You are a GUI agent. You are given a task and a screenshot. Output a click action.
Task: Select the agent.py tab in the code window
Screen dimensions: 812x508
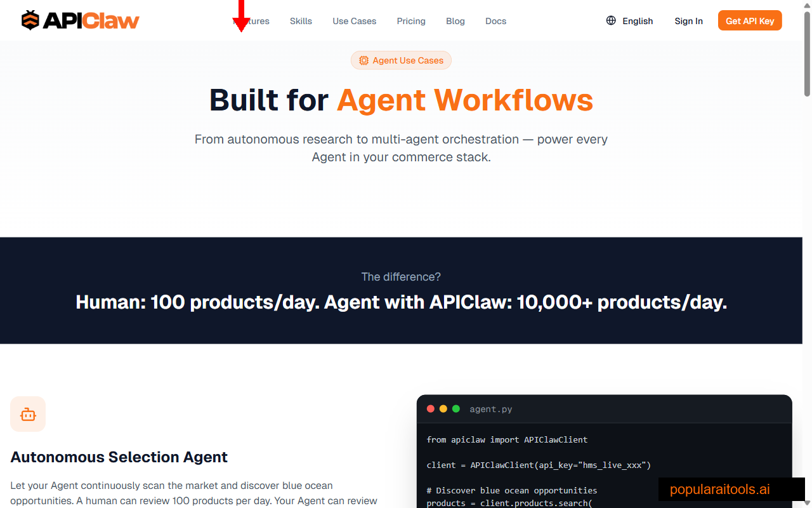pos(491,409)
